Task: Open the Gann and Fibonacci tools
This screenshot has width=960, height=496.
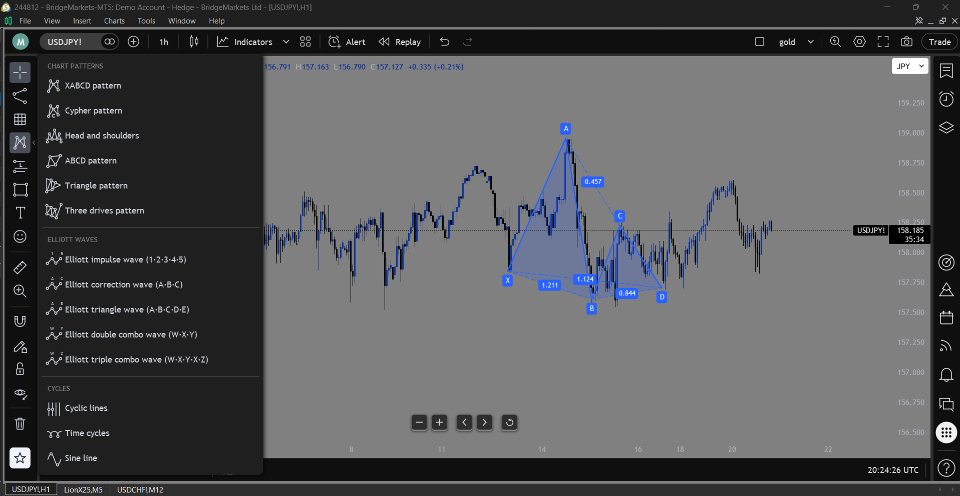Action: point(20,119)
